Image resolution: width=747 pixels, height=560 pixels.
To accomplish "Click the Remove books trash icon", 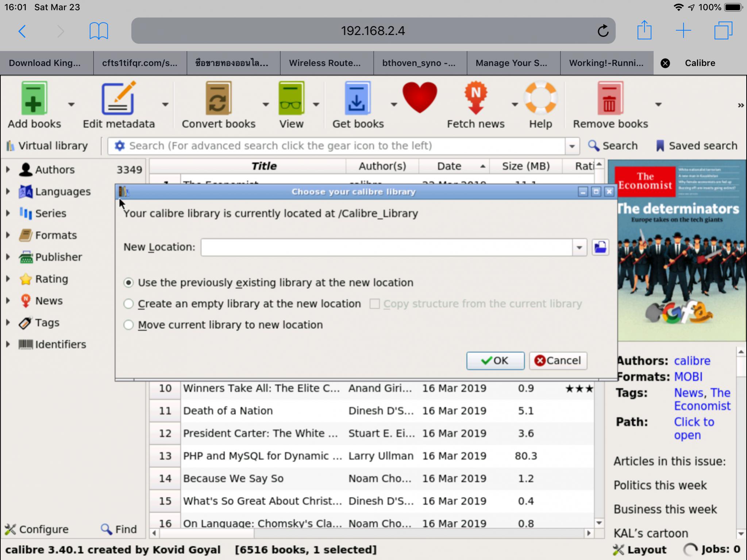I will pos(609,99).
